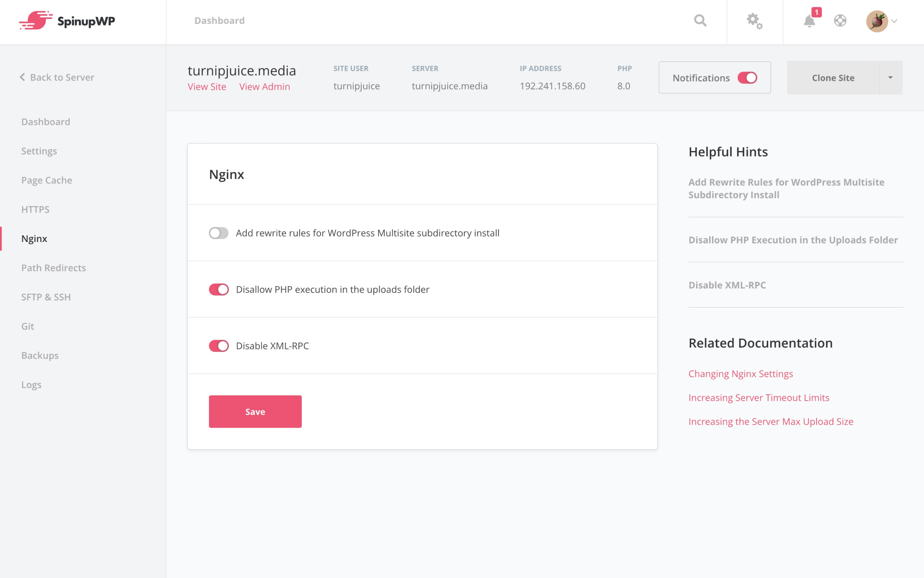Open the settings gears icon
Image resolution: width=924 pixels, height=578 pixels.
pos(755,21)
